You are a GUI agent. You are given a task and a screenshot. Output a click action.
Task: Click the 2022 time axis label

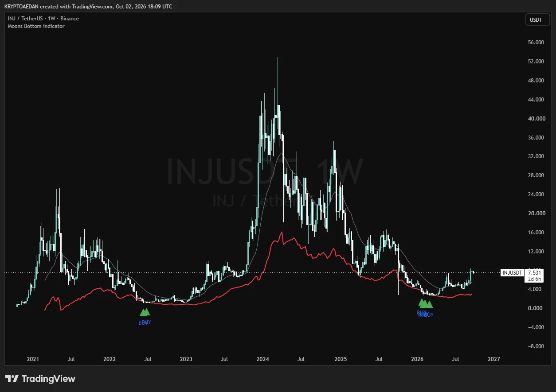tap(110, 359)
